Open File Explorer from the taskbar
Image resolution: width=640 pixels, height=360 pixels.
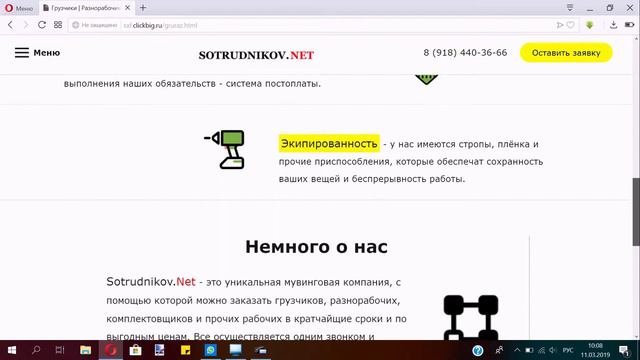click(85, 350)
